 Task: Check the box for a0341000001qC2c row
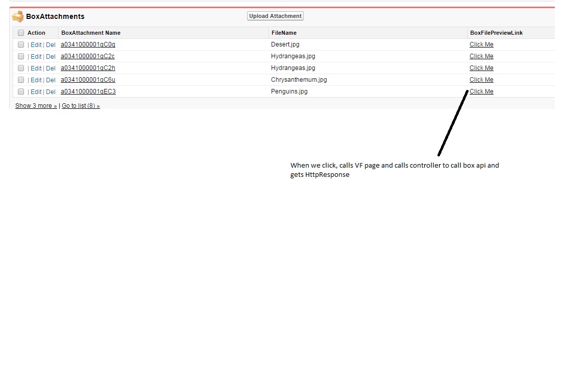(x=21, y=56)
